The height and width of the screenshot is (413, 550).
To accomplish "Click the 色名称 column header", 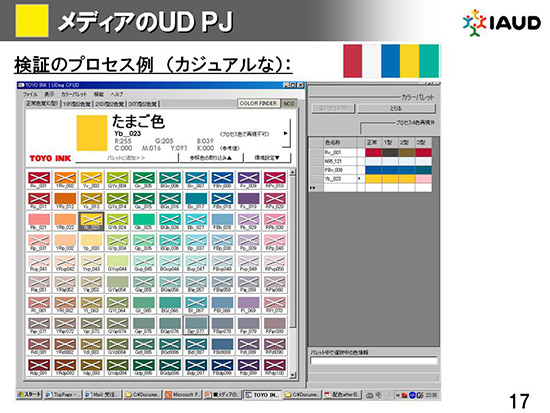I will 340,142.
